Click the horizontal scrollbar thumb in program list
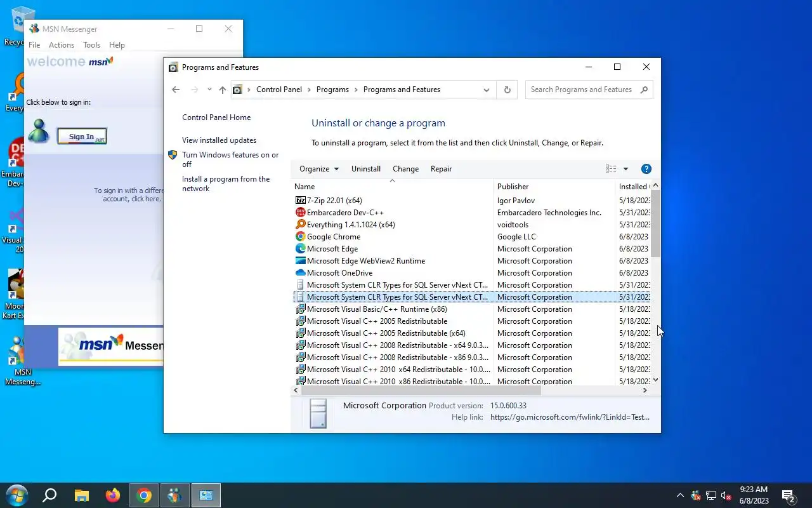Screen dimensions: 812x508 tap(421, 390)
